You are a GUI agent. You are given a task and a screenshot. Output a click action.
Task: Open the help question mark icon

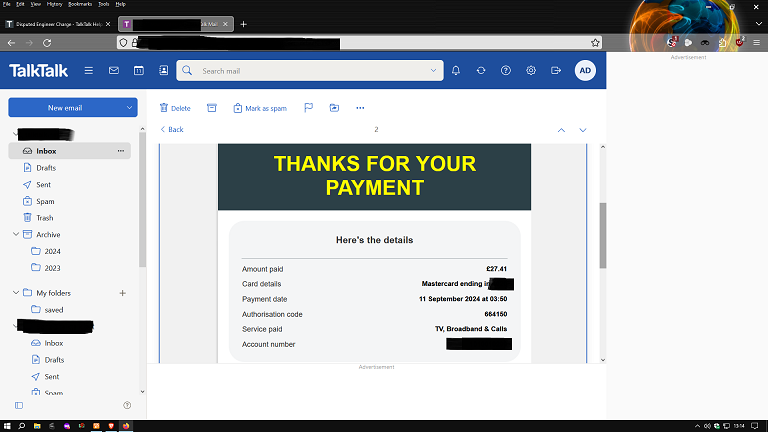(x=506, y=71)
